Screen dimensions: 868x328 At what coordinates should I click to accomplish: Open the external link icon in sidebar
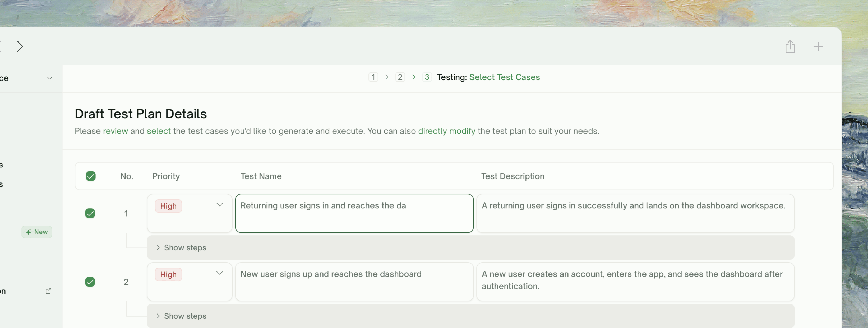[48, 291]
